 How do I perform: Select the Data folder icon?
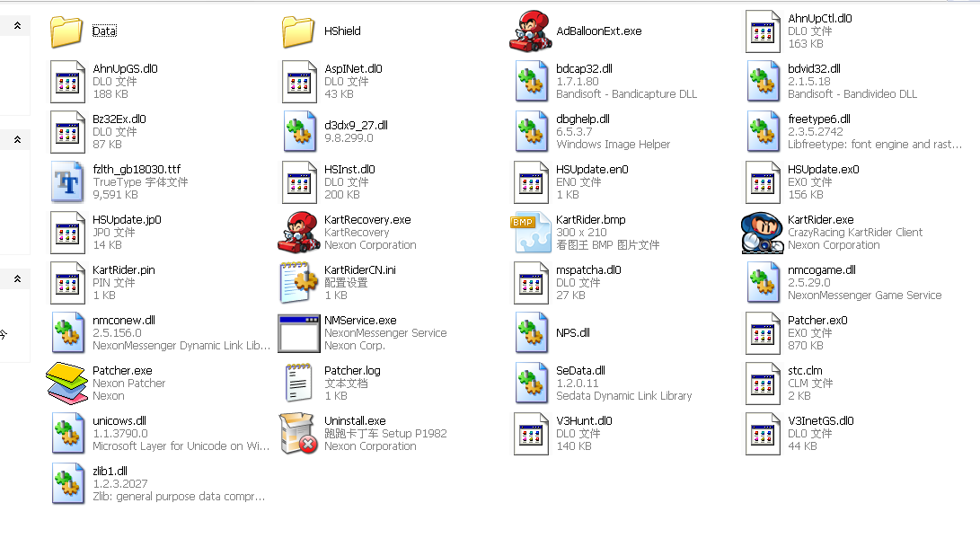click(x=66, y=31)
